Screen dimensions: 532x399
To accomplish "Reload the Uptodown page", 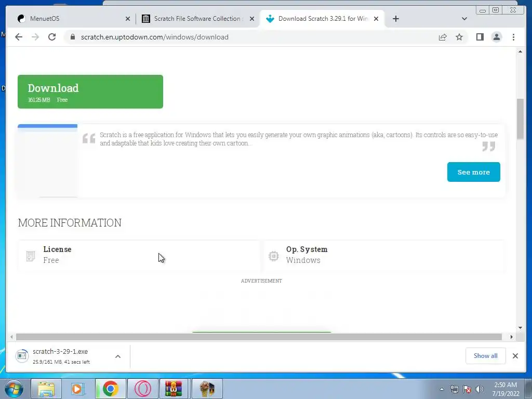I will [52, 37].
